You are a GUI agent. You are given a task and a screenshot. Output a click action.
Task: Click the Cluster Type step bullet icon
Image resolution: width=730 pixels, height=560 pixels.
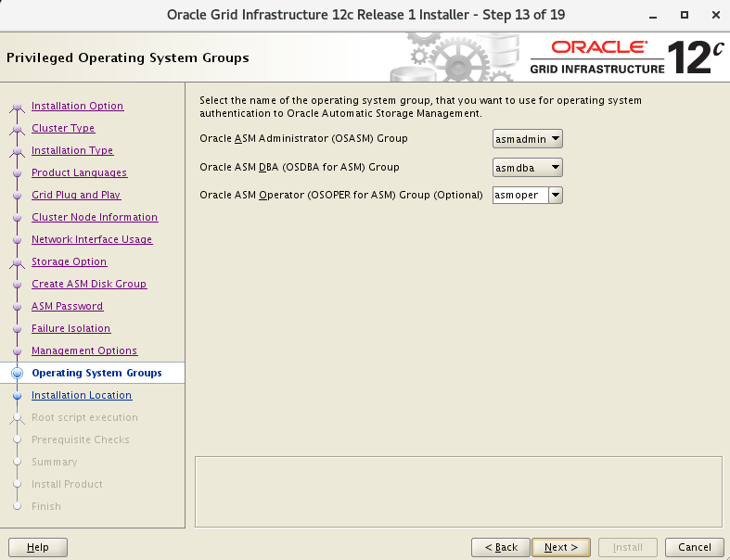[x=18, y=129]
